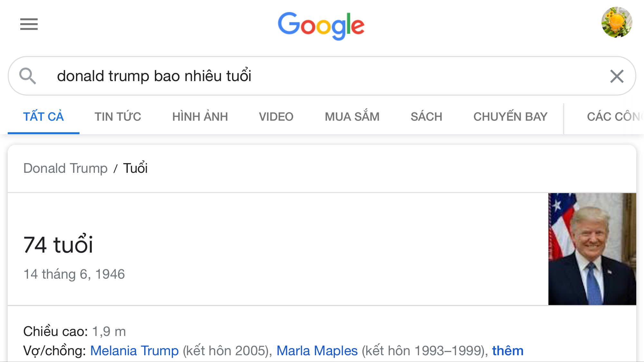Switch to the TIN TỨC tab
Viewport: 644px width, 362px height.
118,117
